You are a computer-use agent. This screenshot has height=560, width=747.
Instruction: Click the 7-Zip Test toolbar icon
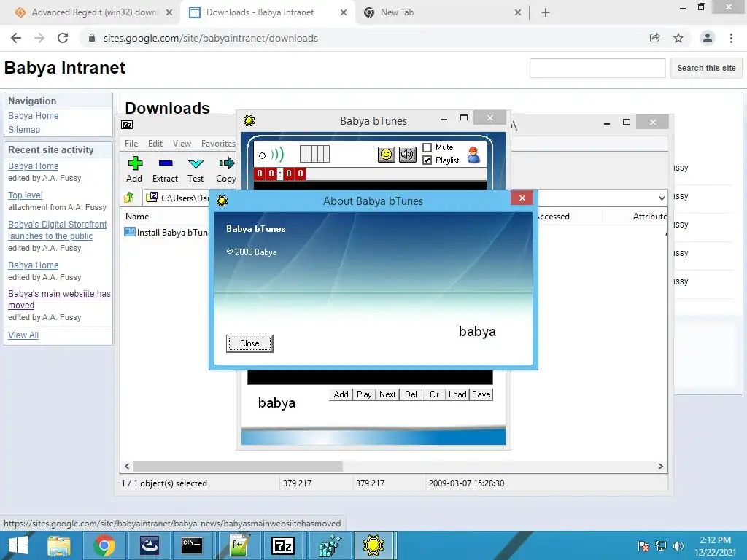coord(196,169)
